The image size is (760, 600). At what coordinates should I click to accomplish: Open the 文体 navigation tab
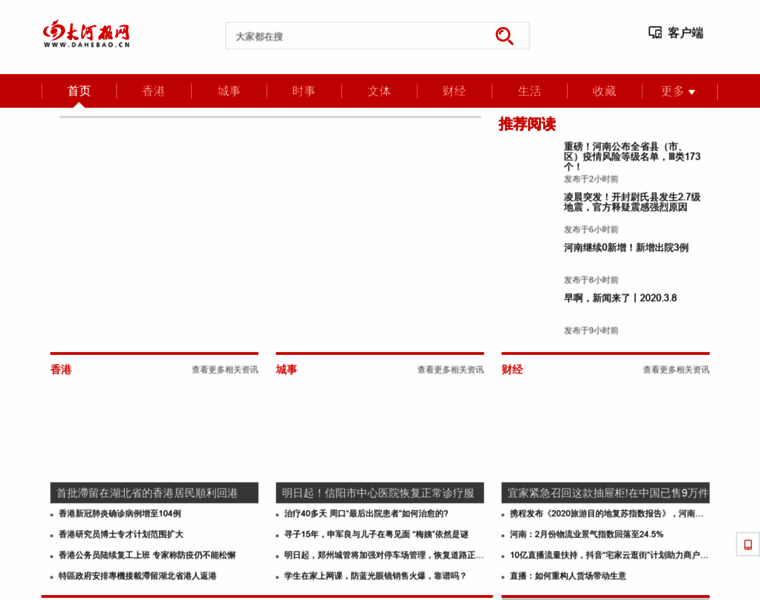[x=379, y=91]
